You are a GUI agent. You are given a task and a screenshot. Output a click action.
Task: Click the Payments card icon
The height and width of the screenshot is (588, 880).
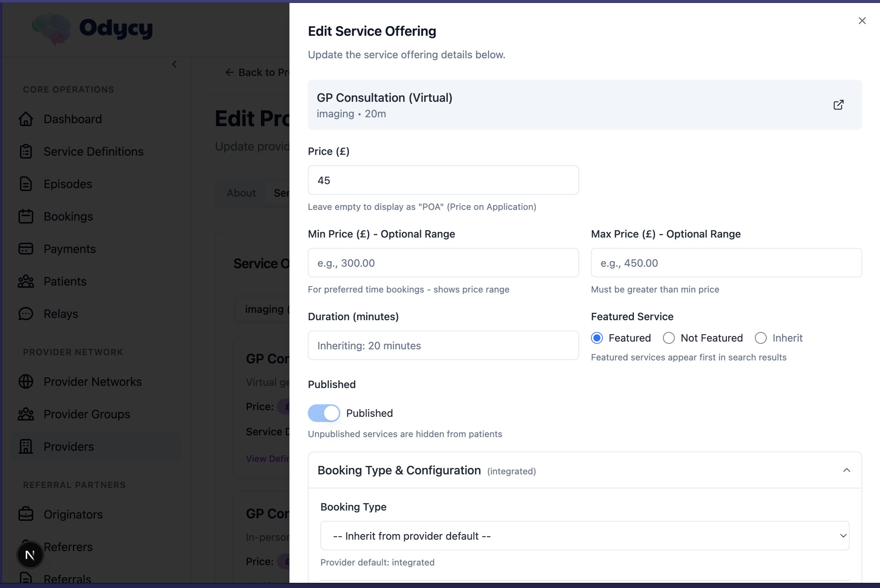(25, 249)
